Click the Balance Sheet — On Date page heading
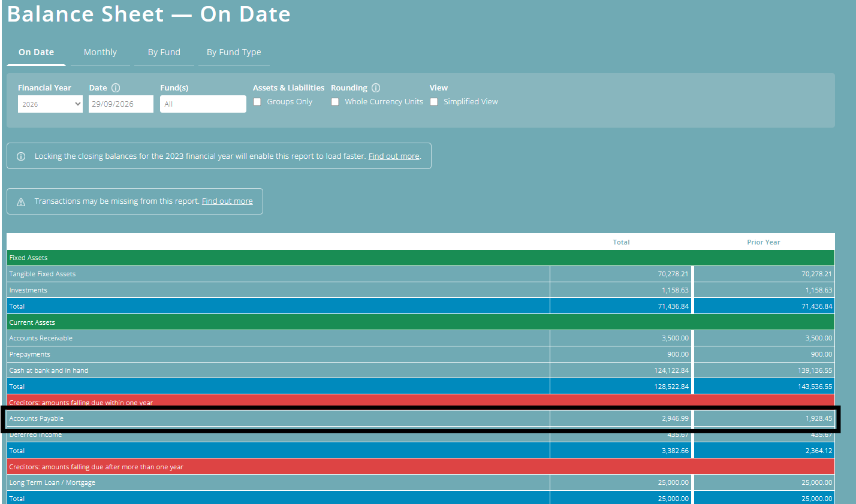The width and height of the screenshot is (856, 504). pos(149,14)
